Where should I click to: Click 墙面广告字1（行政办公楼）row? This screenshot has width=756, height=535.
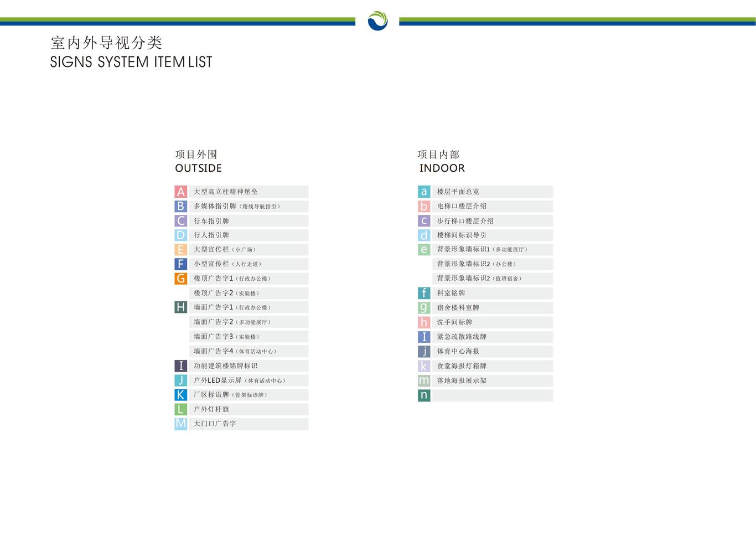(x=248, y=307)
